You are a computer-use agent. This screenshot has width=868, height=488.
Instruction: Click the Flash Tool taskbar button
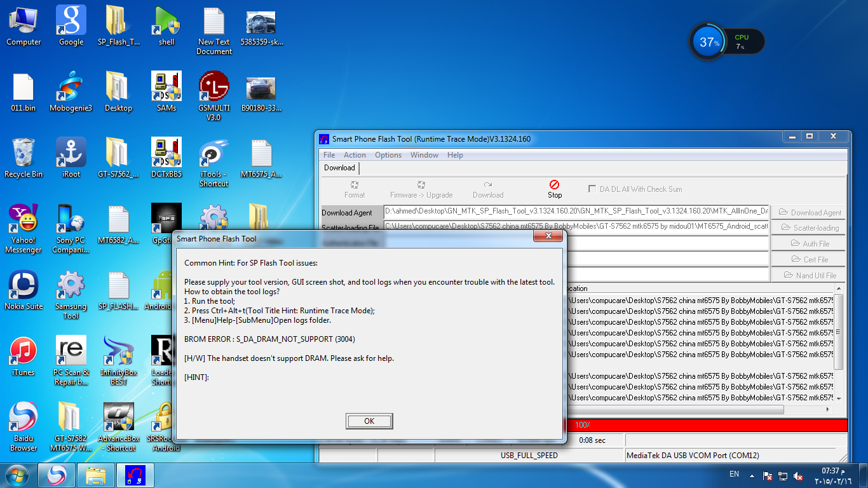135,475
